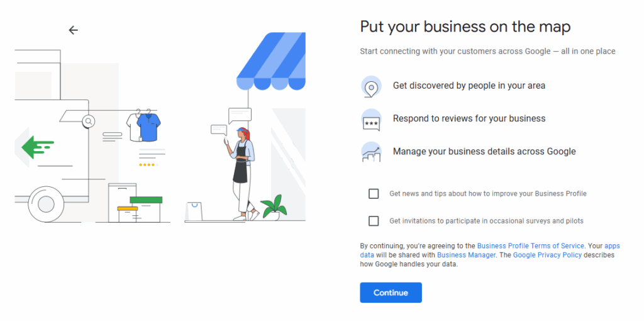The height and width of the screenshot is (321, 644).
Task: Click 'Get discovered by people in your area'
Action: (469, 86)
